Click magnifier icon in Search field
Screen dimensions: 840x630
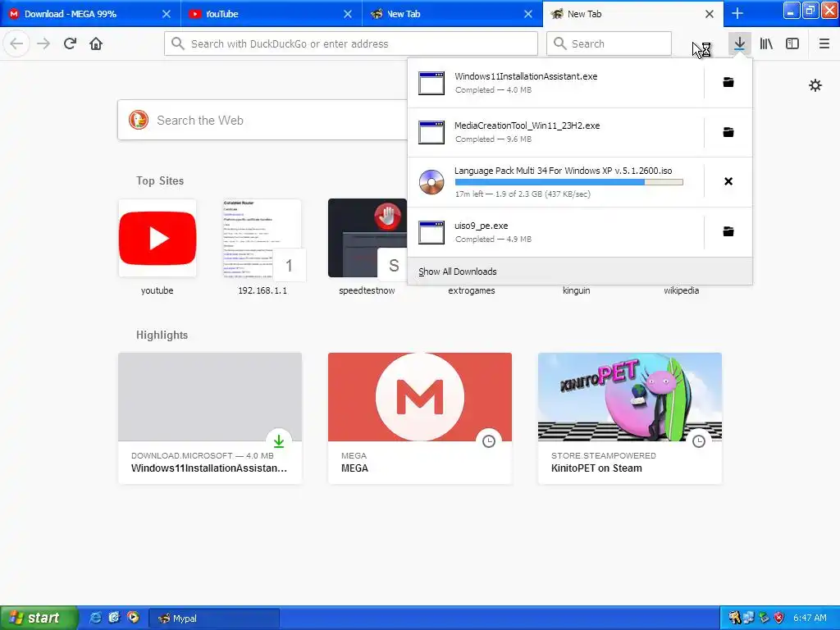[x=559, y=43]
